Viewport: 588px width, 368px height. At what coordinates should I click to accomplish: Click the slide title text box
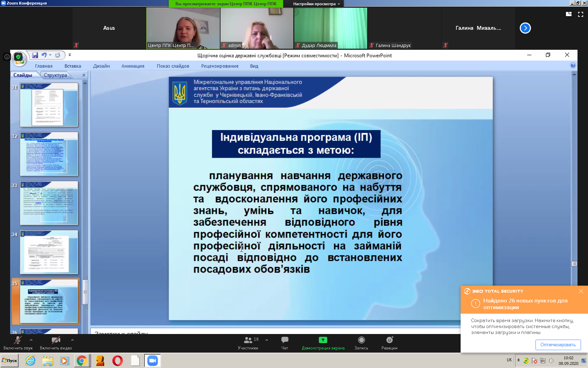point(296,144)
